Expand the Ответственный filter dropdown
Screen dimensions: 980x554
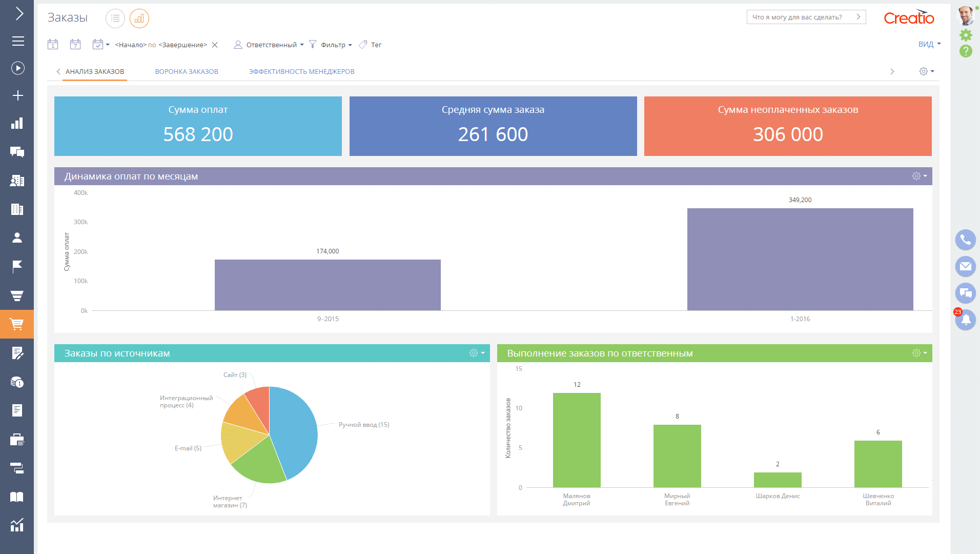[x=269, y=45]
